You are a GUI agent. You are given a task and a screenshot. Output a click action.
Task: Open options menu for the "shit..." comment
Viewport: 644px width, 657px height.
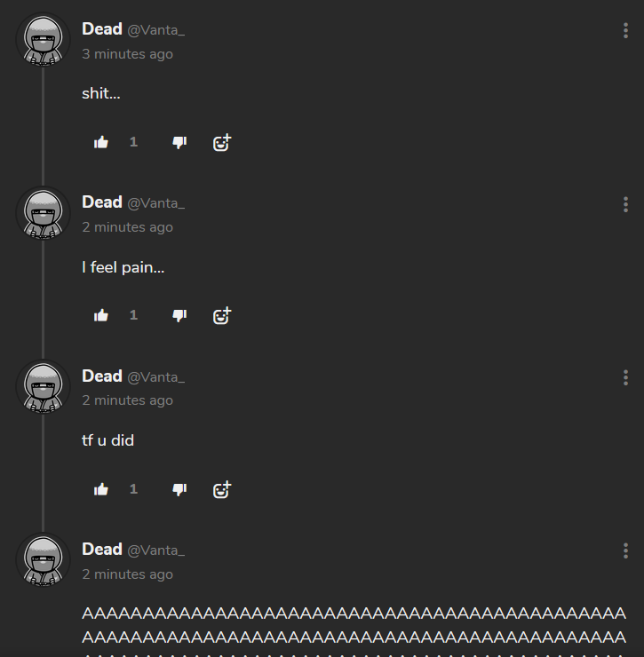625,30
